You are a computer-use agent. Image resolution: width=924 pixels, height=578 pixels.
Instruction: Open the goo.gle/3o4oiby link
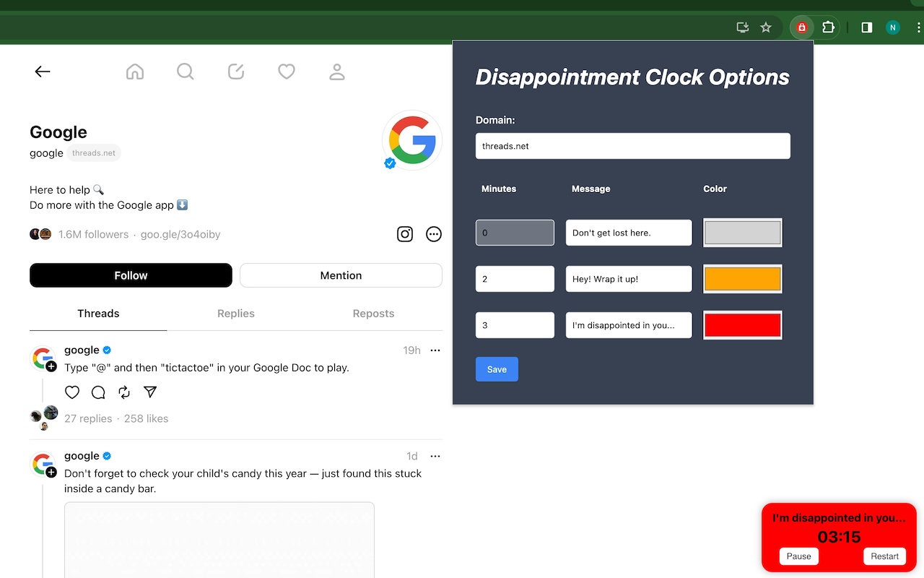180,233
